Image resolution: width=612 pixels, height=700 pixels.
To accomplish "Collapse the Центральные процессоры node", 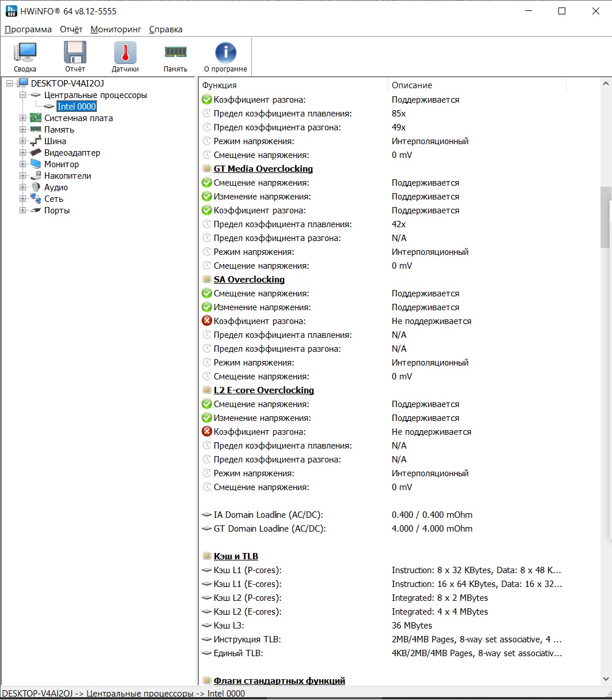I will pos(23,95).
